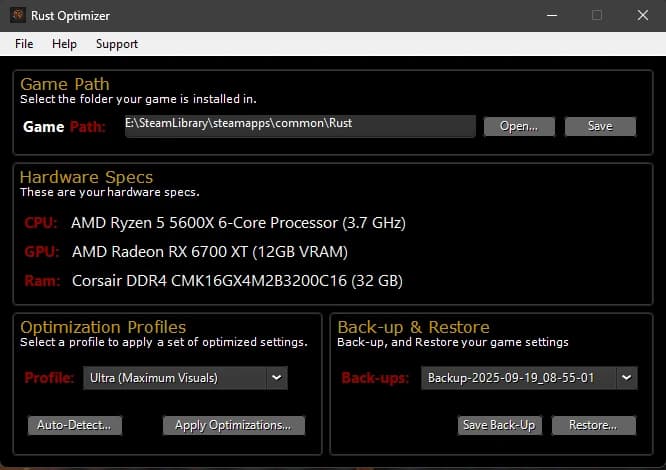The height and width of the screenshot is (470, 666).
Task: Click the Save Back-Up button
Action: [500, 425]
